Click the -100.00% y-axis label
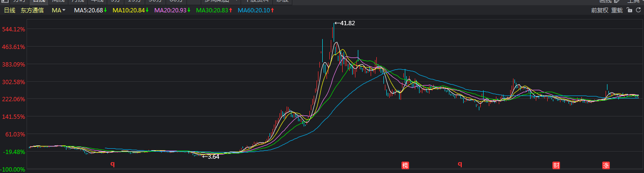 coord(13,170)
